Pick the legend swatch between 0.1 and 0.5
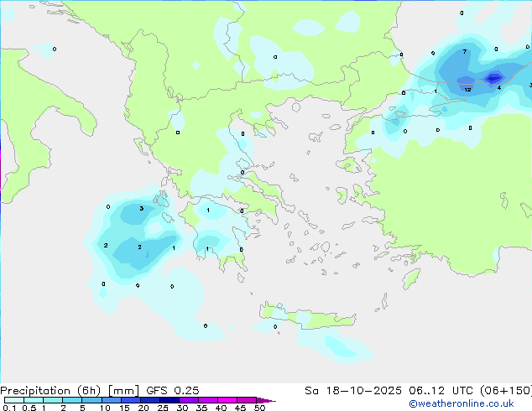Image resolution: width=532 pixels, height=411 pixels. point(14,400)
